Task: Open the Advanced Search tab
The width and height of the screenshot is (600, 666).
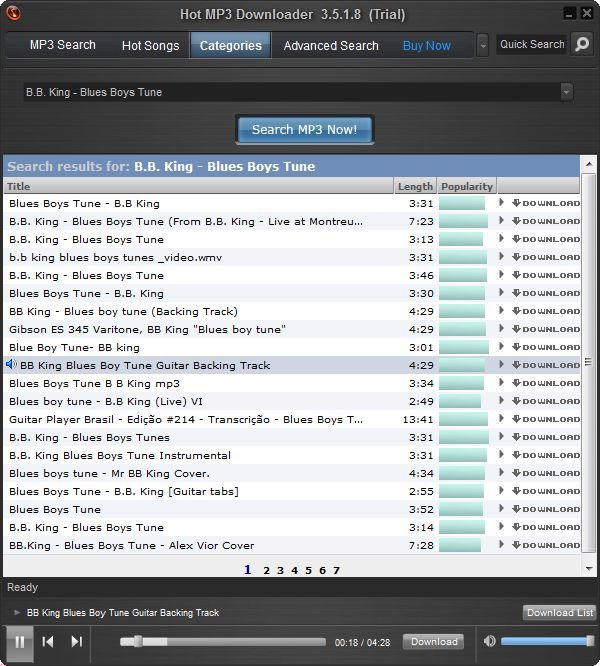Action: coord(331,45)
